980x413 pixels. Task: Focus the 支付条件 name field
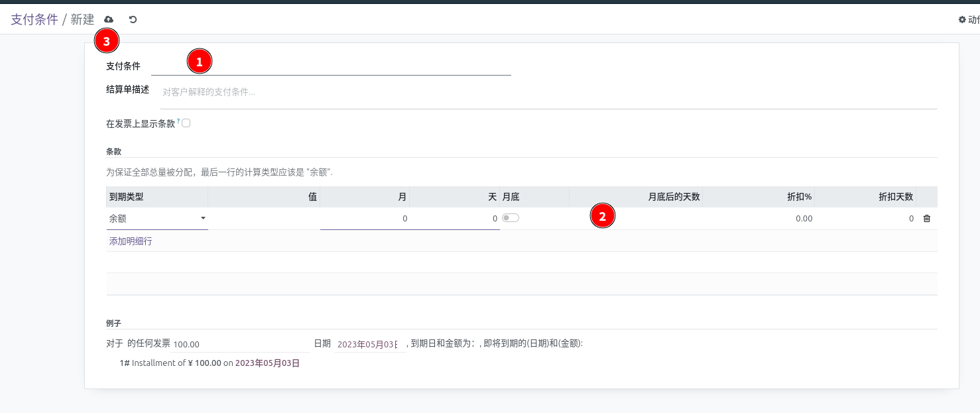pos(331,66)
